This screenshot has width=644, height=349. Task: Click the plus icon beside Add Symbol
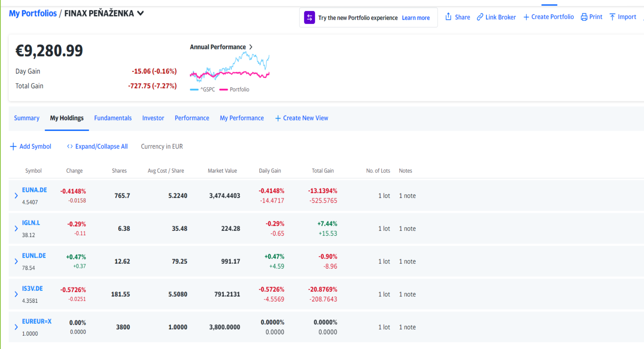(13, 146)
